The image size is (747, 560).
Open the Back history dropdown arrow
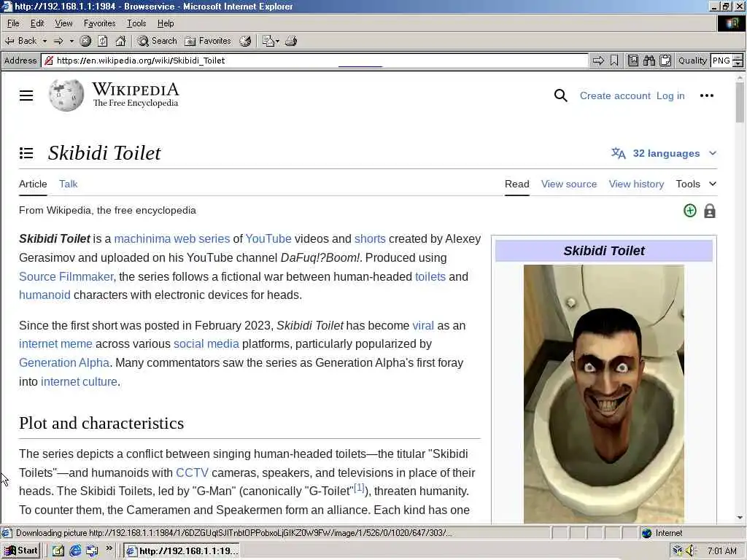point(44,41)
